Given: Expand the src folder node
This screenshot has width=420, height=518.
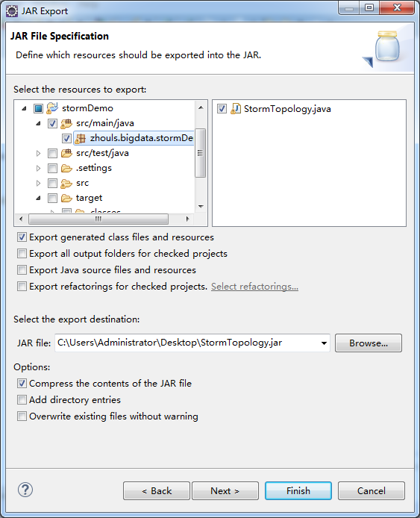Looking at the screenshot, I should pyautogui.click(x=38, y=183).
